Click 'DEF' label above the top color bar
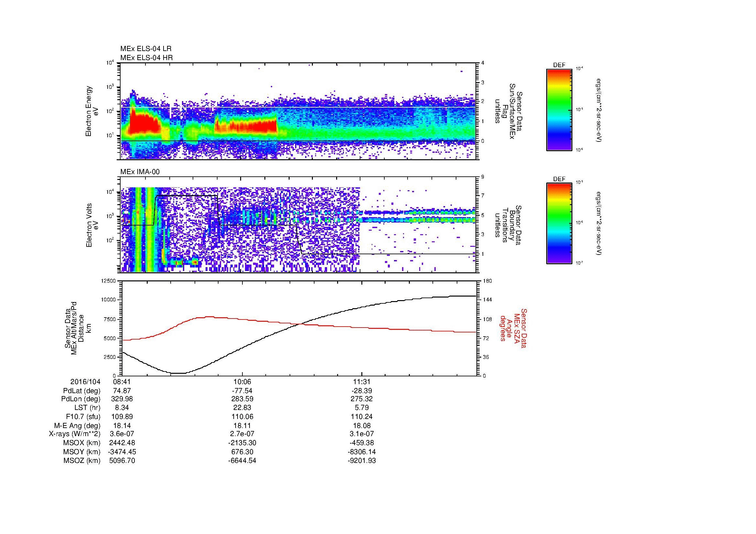Viewport: 756px width, 534px height. [x=559, y=65]
